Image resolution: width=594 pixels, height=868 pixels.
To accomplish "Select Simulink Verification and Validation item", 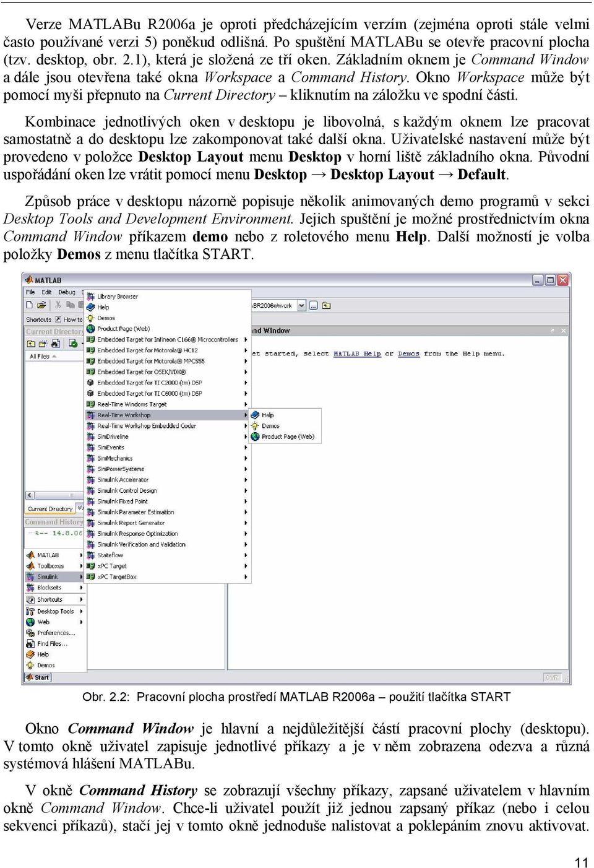I will (168, 545).
